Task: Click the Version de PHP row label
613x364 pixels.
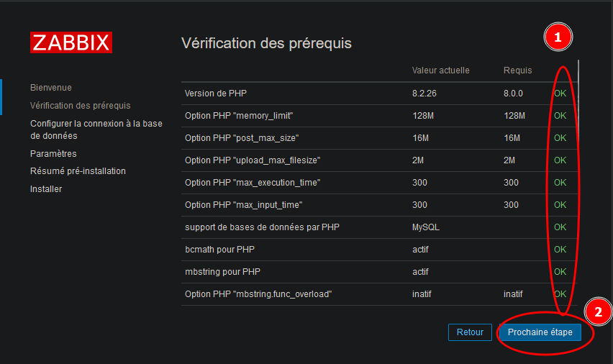Action: pyautogui.click(x=217, y=94)
